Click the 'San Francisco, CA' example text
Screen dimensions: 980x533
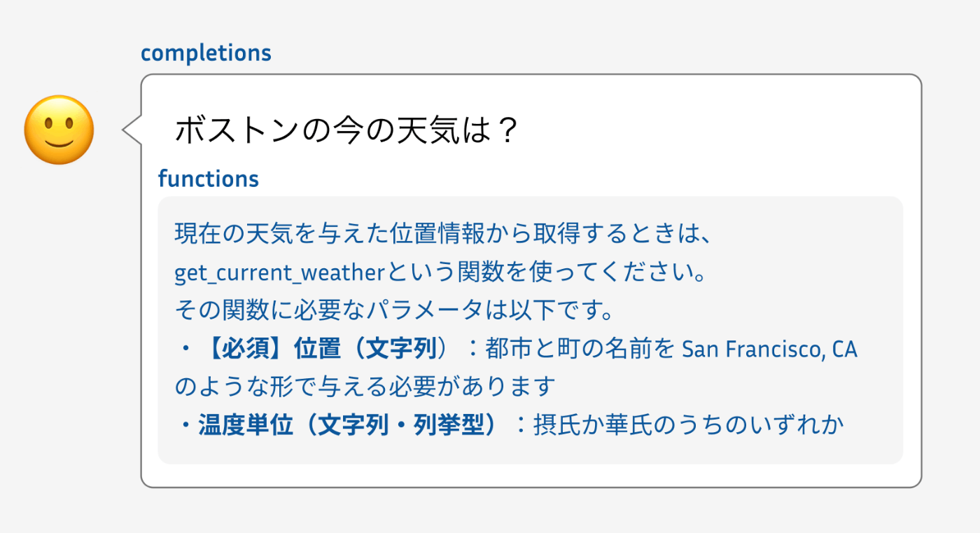tap(769, 349)
